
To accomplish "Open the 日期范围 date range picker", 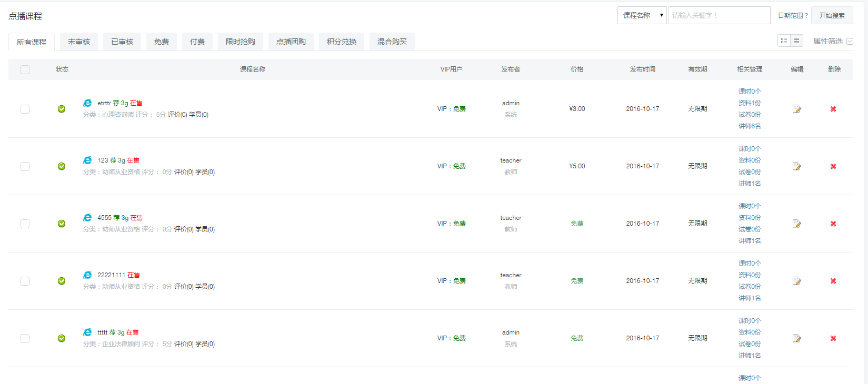I will [792, 16].
